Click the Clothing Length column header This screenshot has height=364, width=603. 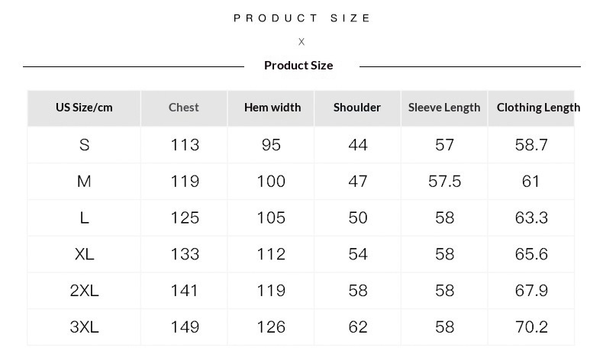tap(538, 108)
